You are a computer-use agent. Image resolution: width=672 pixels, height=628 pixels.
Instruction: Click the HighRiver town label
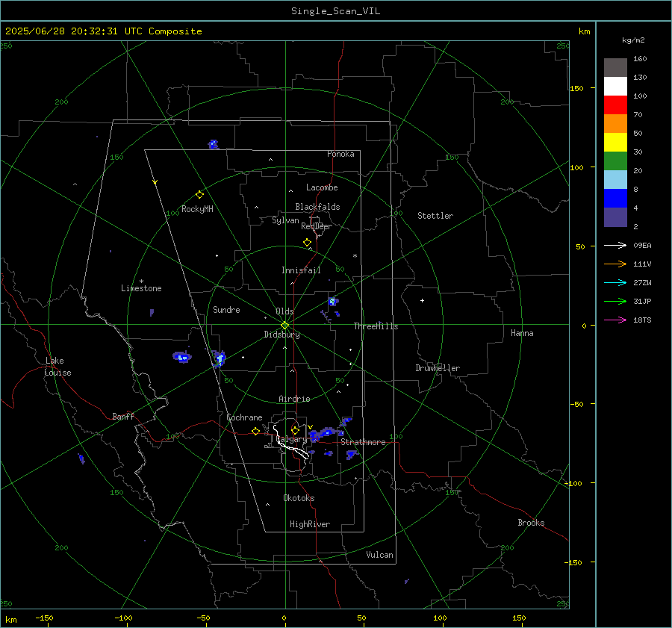click(309, 524)
